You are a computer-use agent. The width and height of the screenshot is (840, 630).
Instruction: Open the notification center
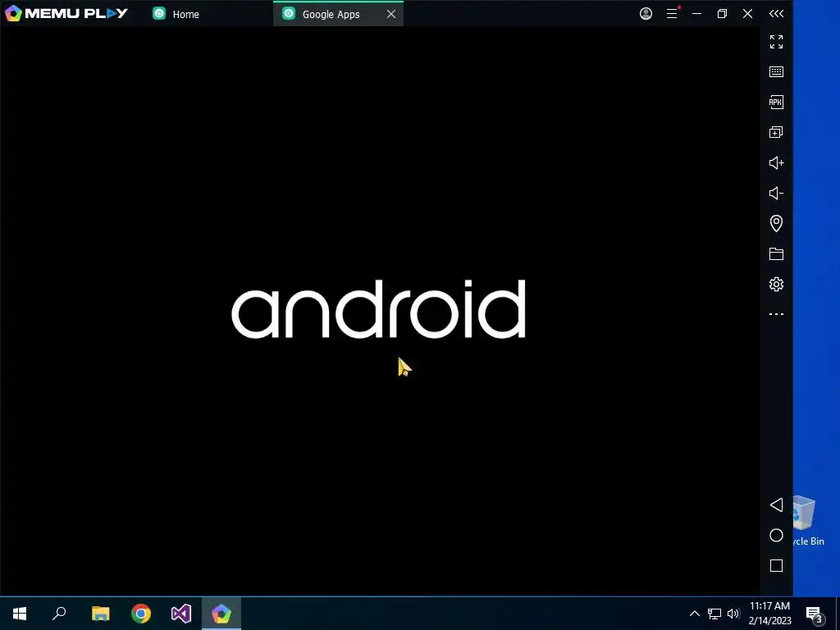pos(815,614)
